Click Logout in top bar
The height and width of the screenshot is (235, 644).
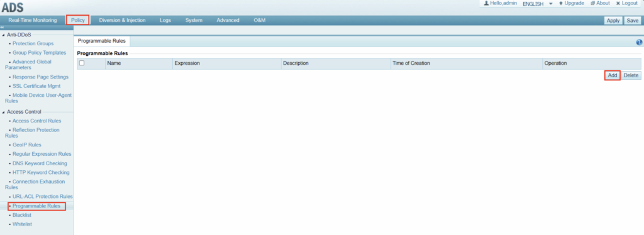point(627,3)
